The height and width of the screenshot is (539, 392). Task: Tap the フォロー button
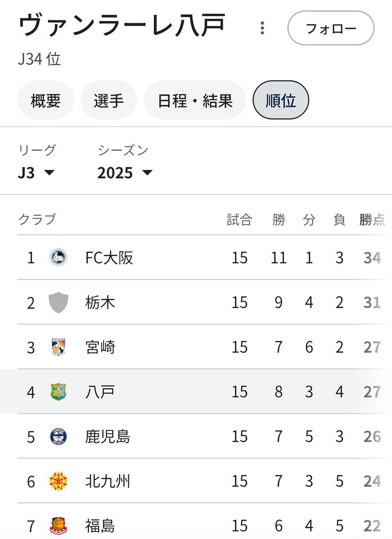pyautogui.click(x=331, y=28)
